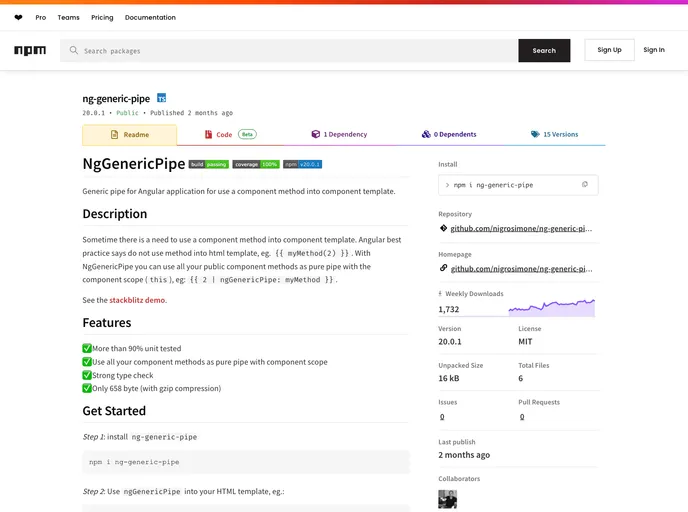Click the TypeScript badge next to package name
The width and height of the screenshot is (688, 512).
(161, 99)
